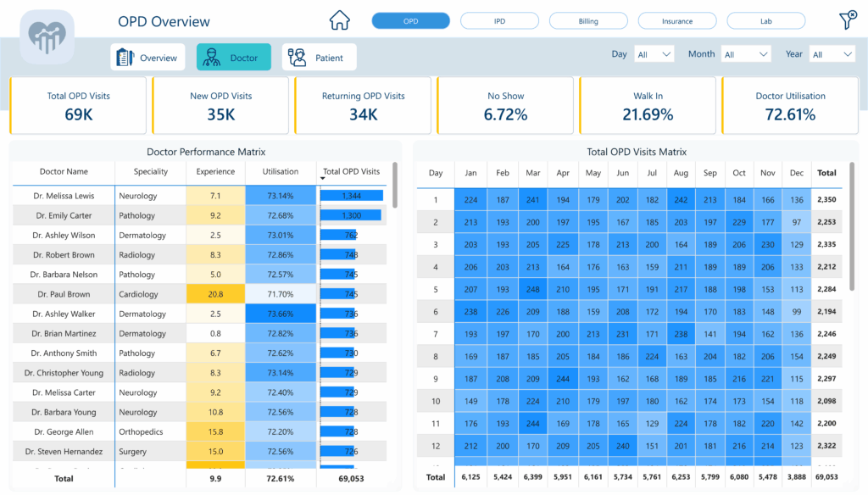Open the Day filter dropdown
This screenshot has height=495, width=868.
654,54
